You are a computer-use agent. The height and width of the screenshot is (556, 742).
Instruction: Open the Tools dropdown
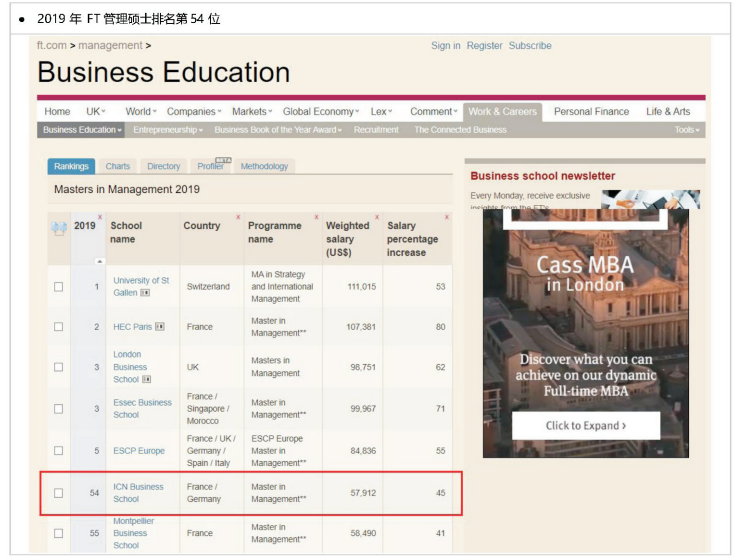coord(687,130)
